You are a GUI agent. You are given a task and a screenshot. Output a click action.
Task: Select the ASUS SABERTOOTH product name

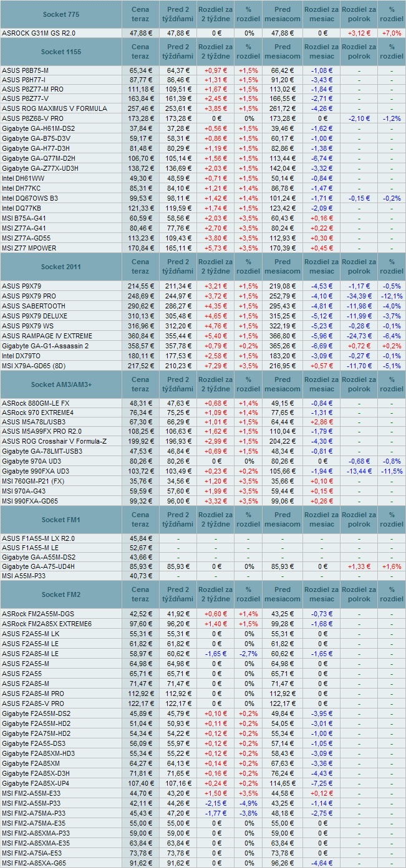[33, 306]
